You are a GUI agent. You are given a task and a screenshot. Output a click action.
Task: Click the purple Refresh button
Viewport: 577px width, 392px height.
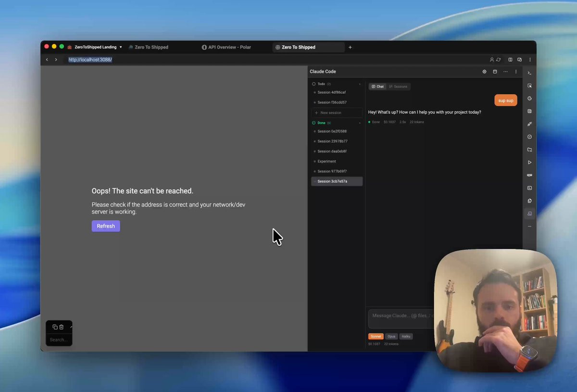(106, 226)
